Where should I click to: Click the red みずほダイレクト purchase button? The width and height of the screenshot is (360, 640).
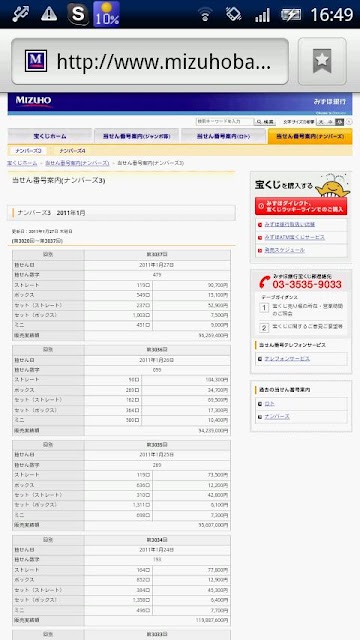tap(301, 207)
